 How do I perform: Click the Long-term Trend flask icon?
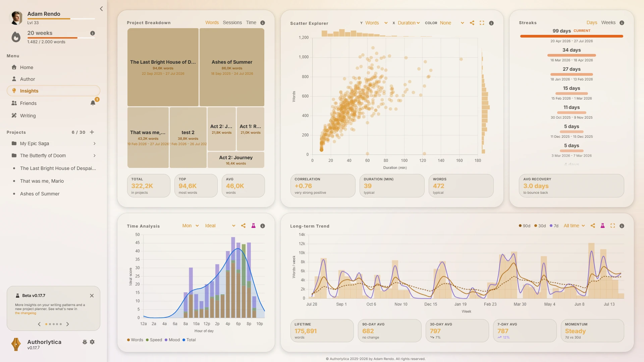(603, 226)
